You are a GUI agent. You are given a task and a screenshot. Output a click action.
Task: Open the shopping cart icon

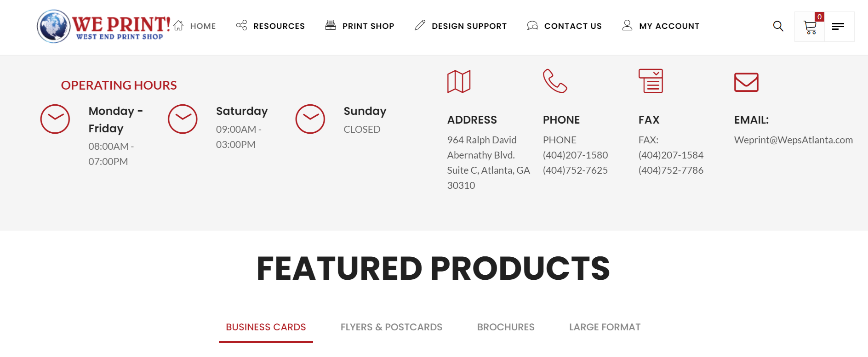(x=810, y=27)
